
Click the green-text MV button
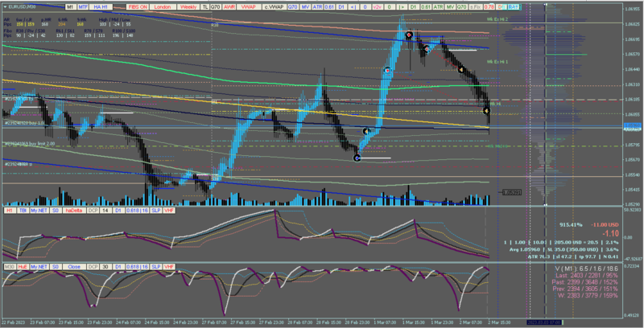tap(451, 7)
